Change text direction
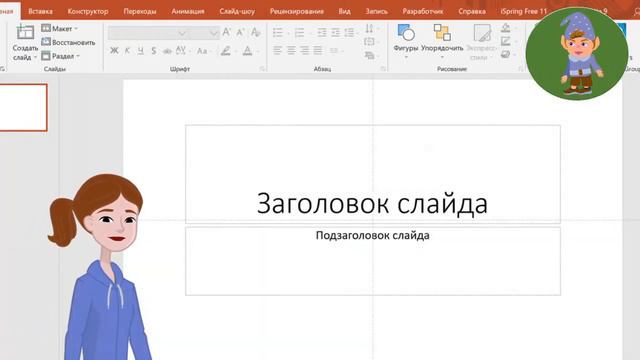 (x=370, y=29)
